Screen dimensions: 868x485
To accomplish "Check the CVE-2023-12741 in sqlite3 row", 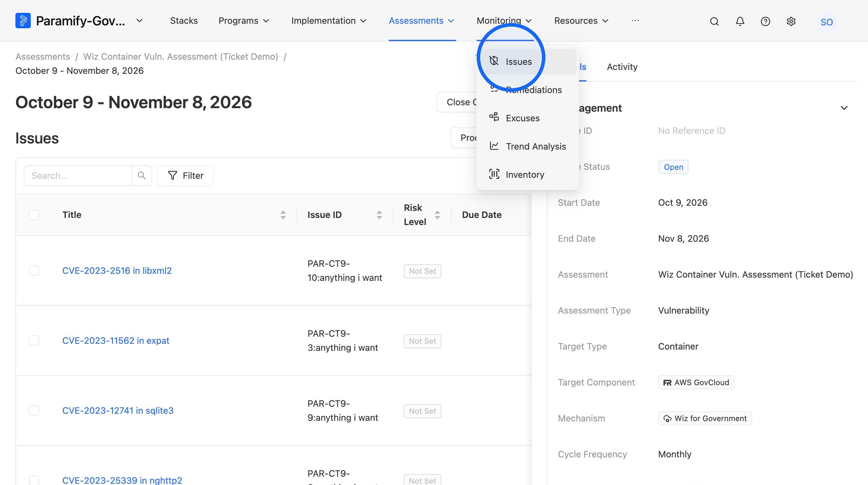I will (34, 411).
